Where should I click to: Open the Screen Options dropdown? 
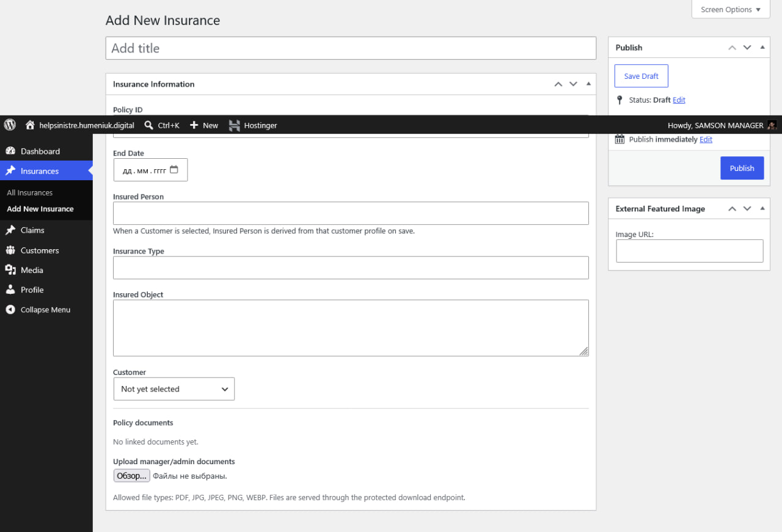731,9
